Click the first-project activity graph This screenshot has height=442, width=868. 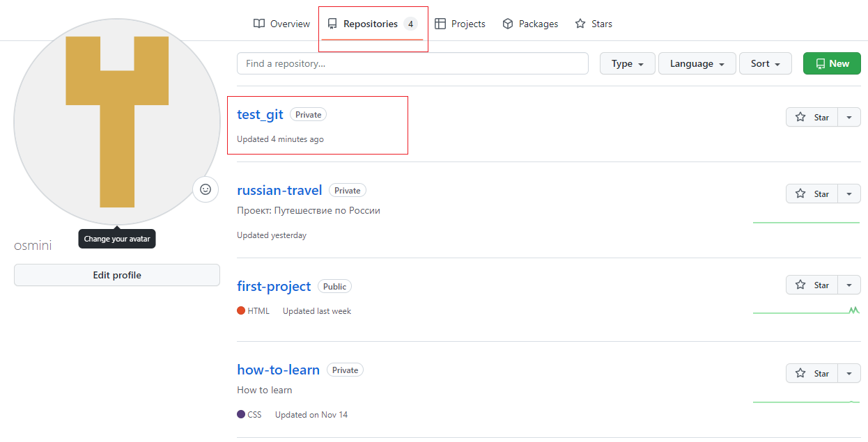806,310
